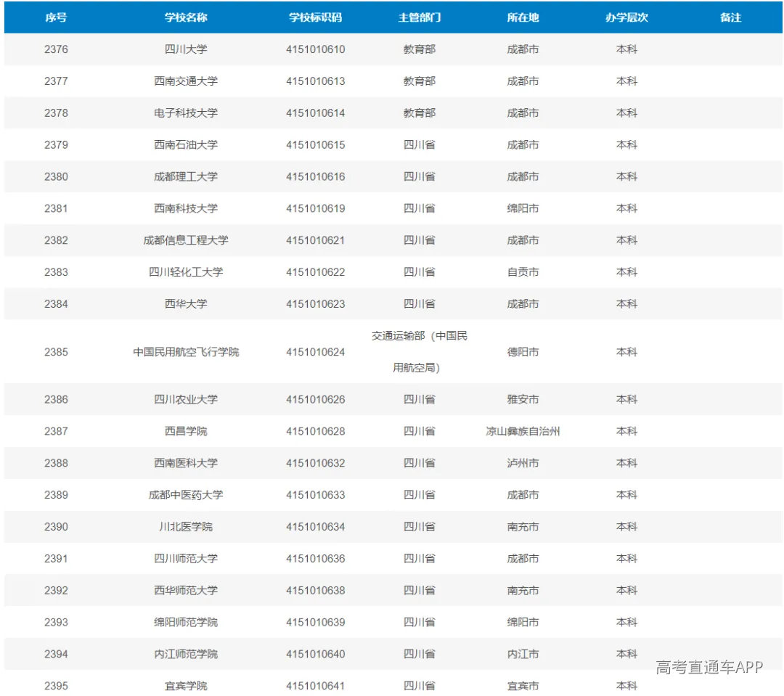This screenshot has height=696, width=784.
Task: Click school code 4151010641
Action: coord(316,686)
